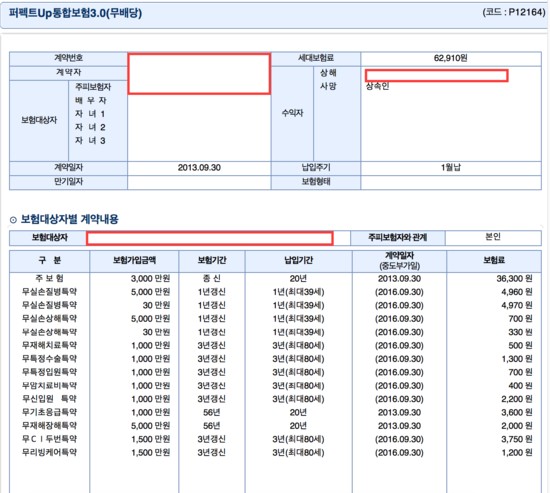Select the '계약자' label cell
This screenshot has width=550, height=493.
pyautogui.click(x=68, y=73)
